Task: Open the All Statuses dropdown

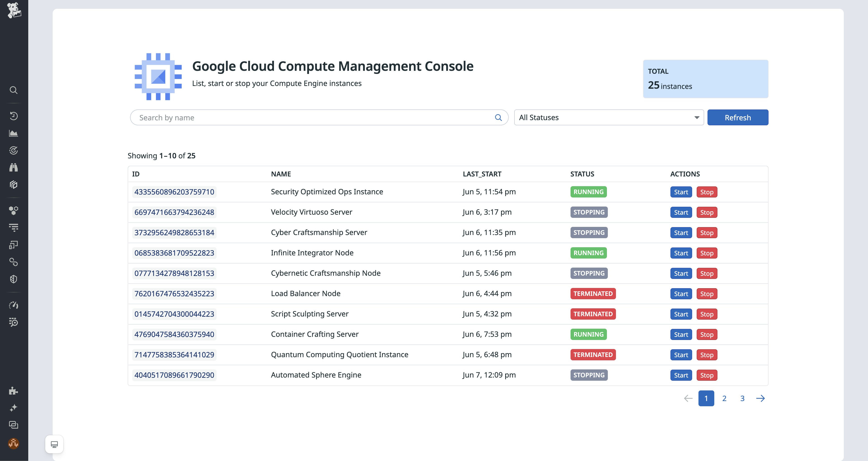Action: click(608, 117)
